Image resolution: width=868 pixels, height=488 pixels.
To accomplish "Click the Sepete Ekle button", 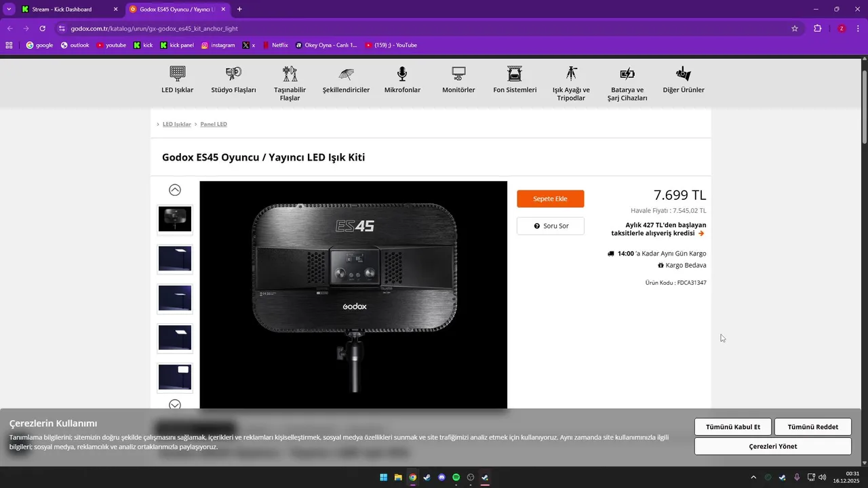I will pos(550,199).
